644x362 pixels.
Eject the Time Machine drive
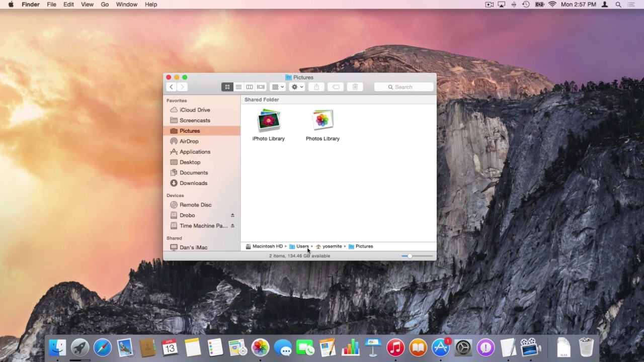[x=232, y=226]
